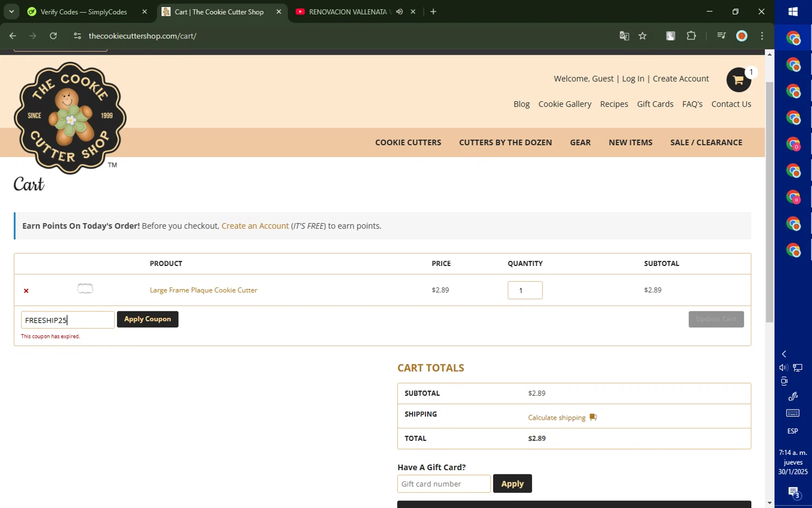Click the extension icon beside the bookmark star
Screen dimensions: 812x508
670,36
